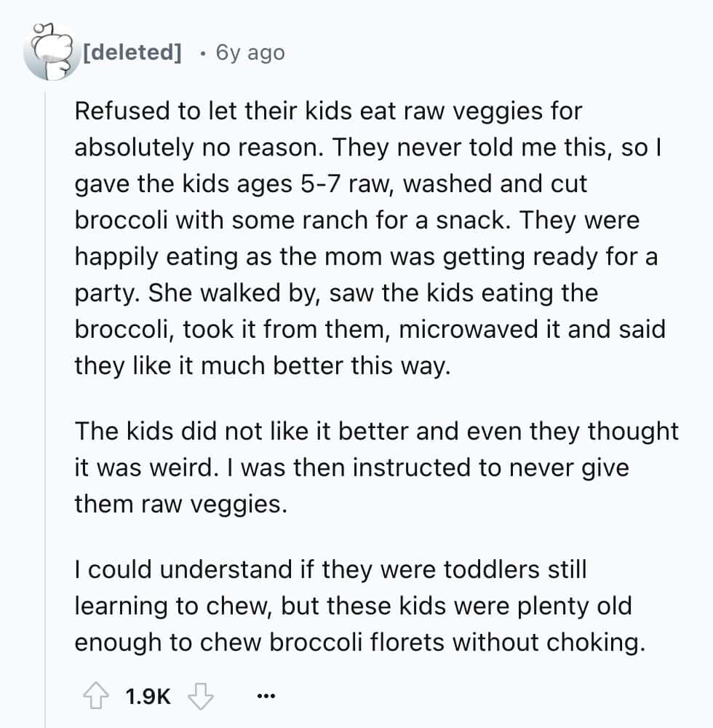Click the 1.9K vote score
Viewport: 713px width, 728px height.
pos(148,697)
